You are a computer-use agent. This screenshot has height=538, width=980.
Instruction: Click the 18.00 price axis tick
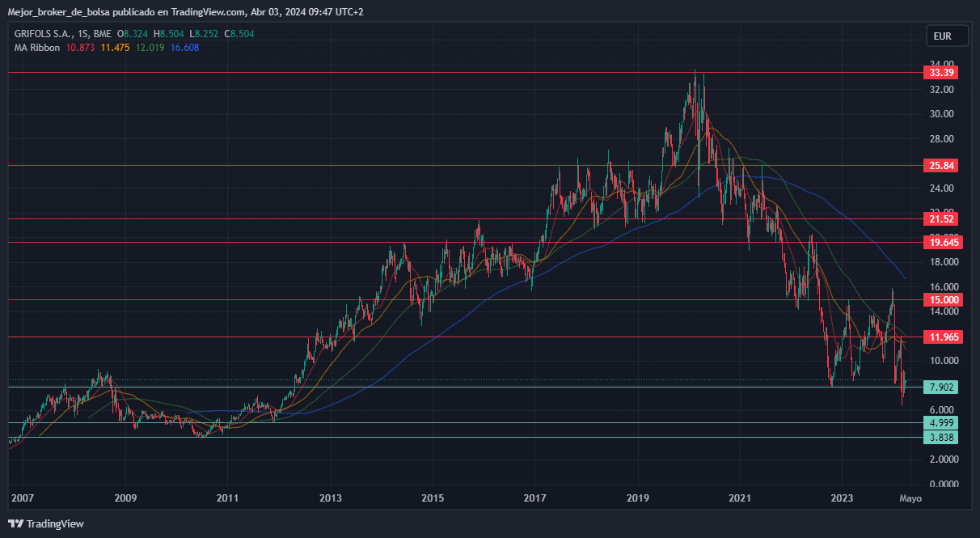coord(943,262)
